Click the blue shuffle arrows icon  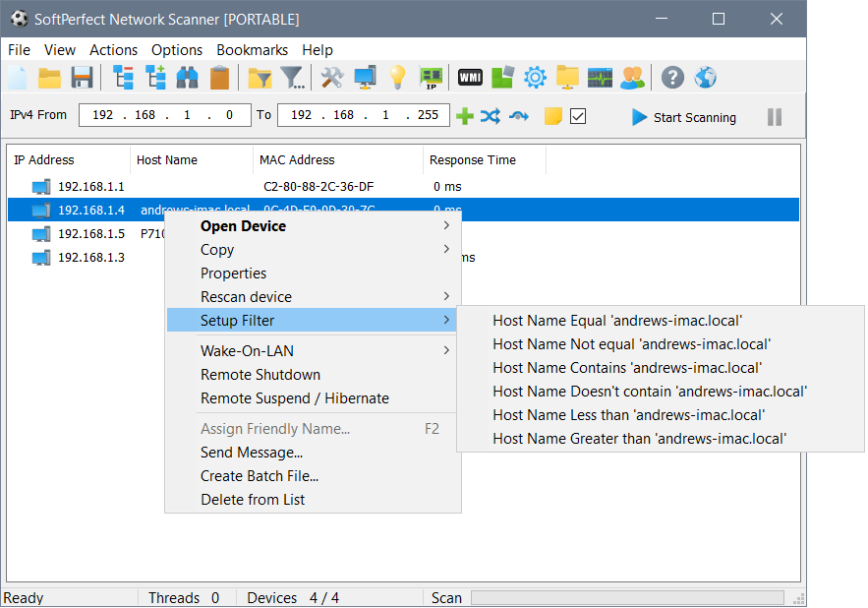[x=491, y=116]
